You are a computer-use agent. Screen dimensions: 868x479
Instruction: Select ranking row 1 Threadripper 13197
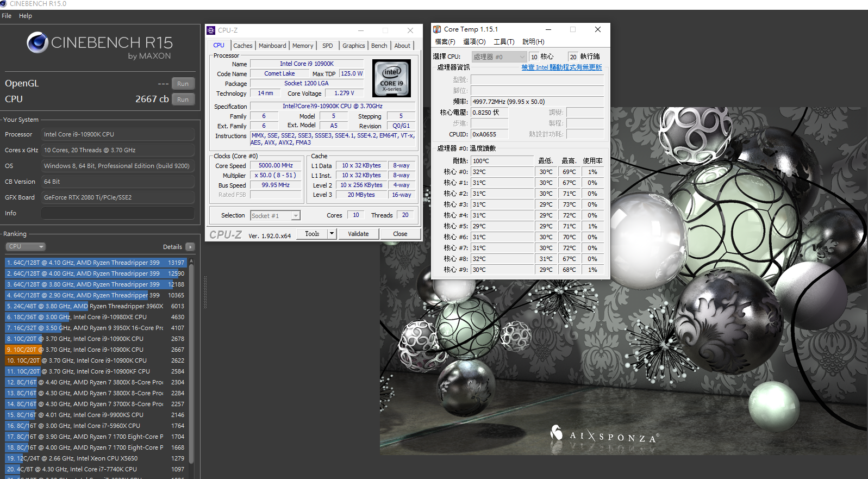coord(96,263)
